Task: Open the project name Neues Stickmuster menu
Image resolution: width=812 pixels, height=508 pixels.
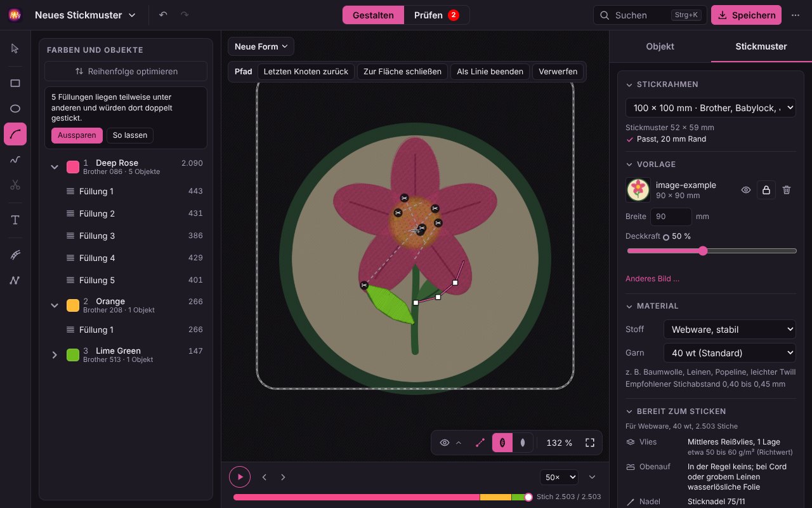Action: 85,15
